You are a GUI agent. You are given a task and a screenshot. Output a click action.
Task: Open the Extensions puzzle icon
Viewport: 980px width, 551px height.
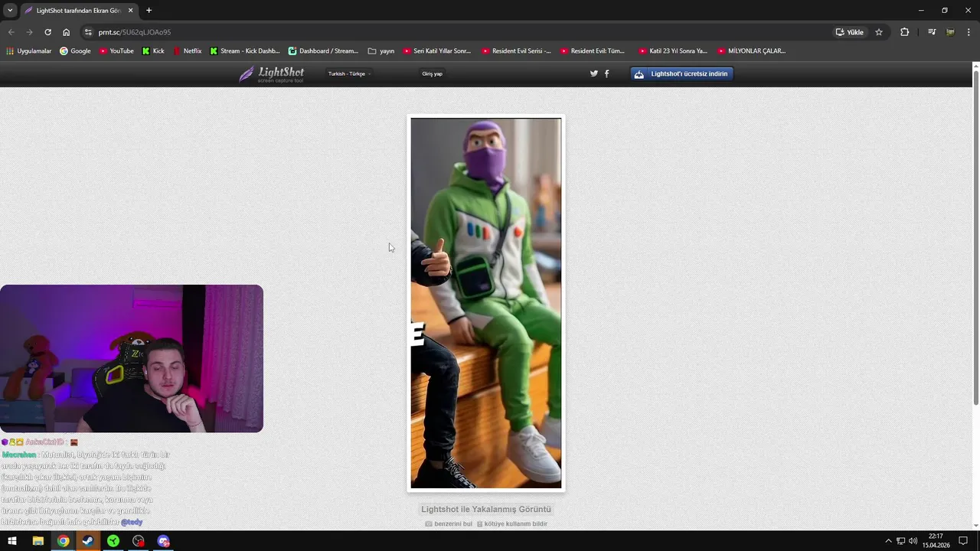coord(904,32)
